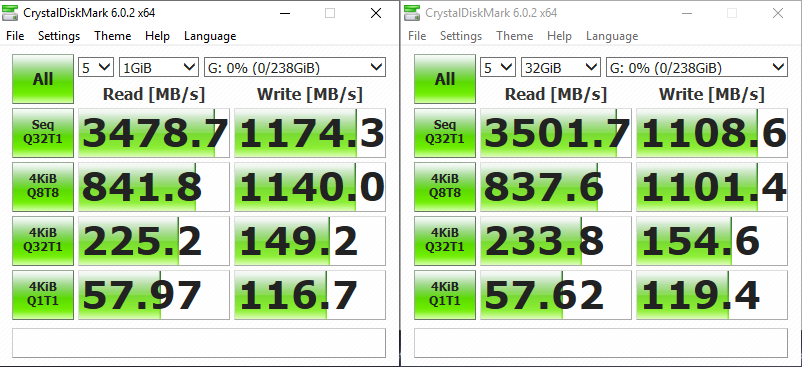This screenshot has width=802, height=367.
Task: Click the 116.7 write result
Action: [310, 295]
